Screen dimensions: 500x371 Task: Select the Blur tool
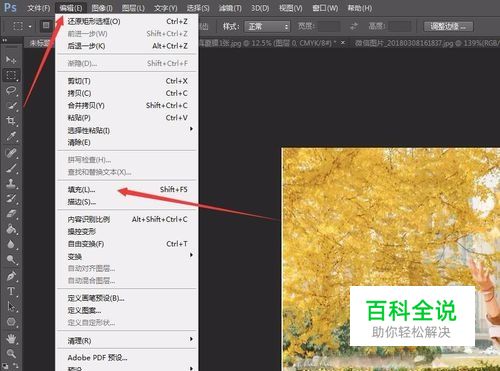[x=11, y=244]
